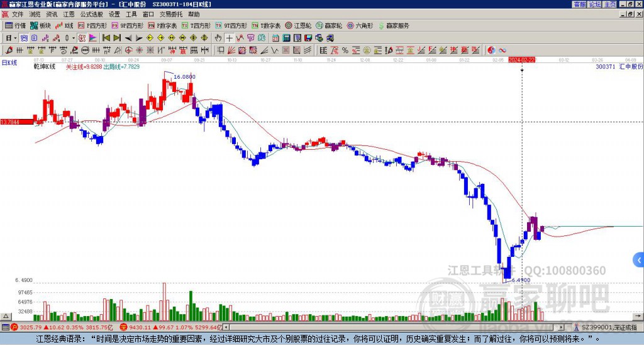This screenshot has width=644, height=345.
Task: Switch to the K线 chart view
Action: [x=64, y=25]
